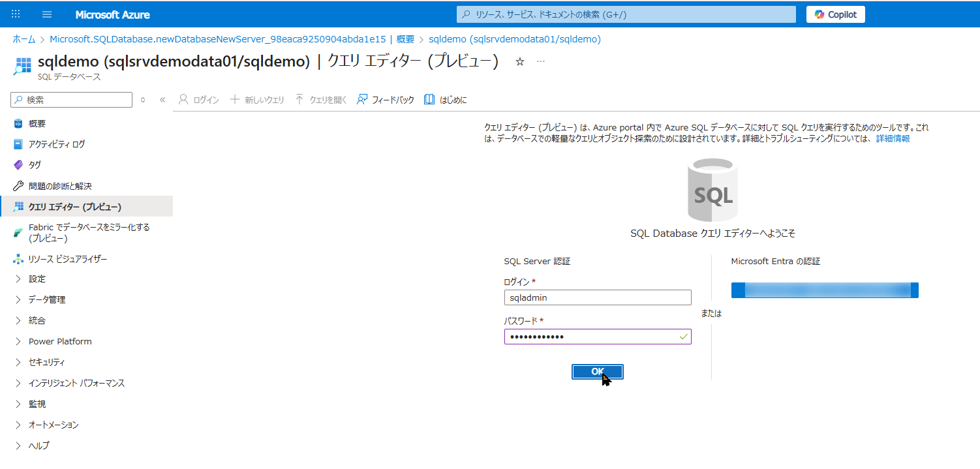
Task: Open the more options ellipsis in title
Action: tap(540, 62)
